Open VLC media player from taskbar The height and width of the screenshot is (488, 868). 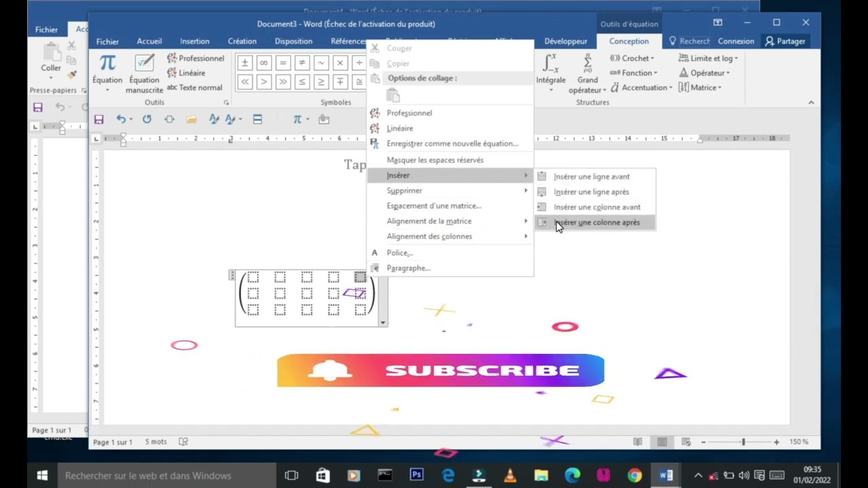(510, 475)
